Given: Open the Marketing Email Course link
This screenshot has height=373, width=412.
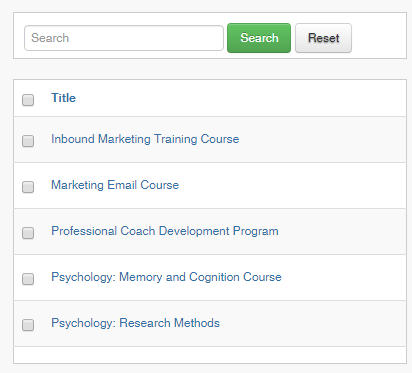Looking at the screenshot, I should pyautogui.click(x=115, y=185).
